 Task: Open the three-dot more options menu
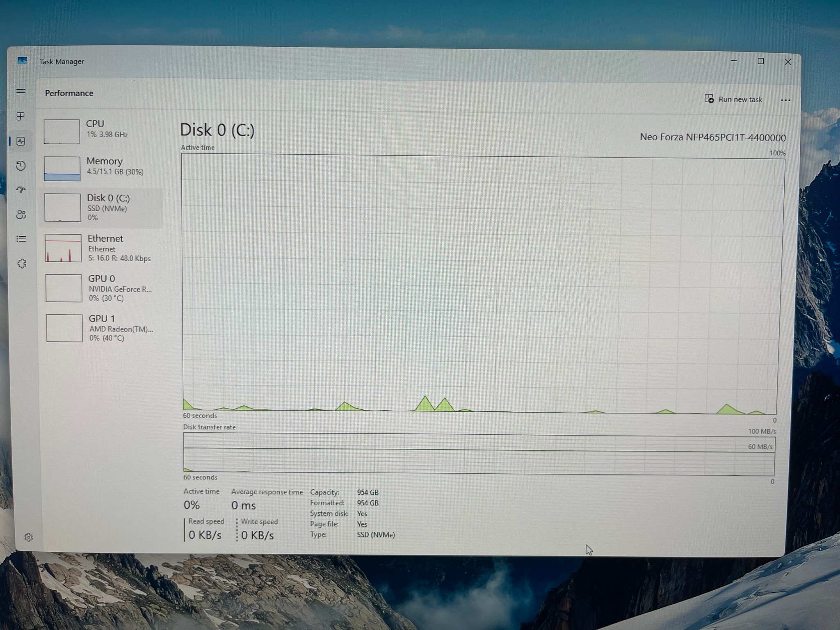[x=785, y=100]
